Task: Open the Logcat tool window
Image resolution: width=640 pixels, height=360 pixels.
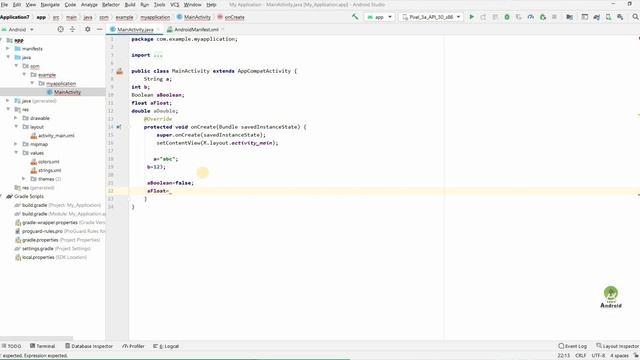Action: click(166, 346)
